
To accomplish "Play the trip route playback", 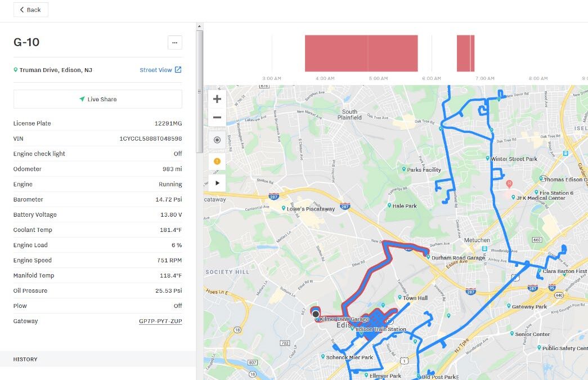I will pyautogui.click(x=217, y=182).
